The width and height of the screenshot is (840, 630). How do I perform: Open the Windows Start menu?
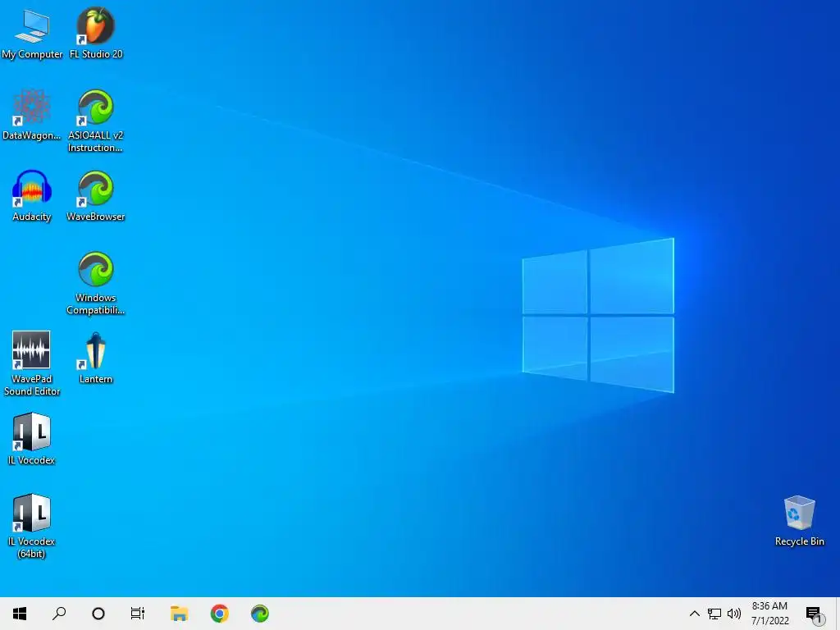20,614
